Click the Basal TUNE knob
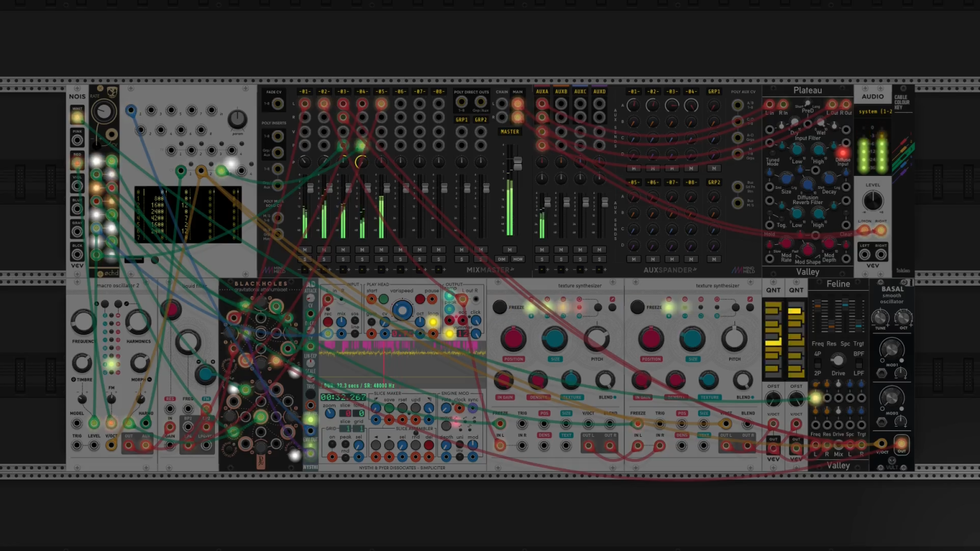980x551 pixels. 880,318
